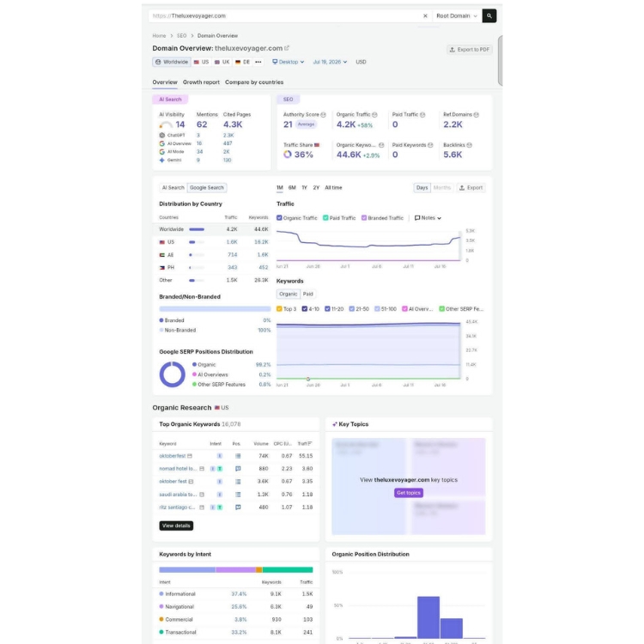644x644 pixels.
Task: Open external link icon beside theluxevoyager.com
Action: (287, 48)
